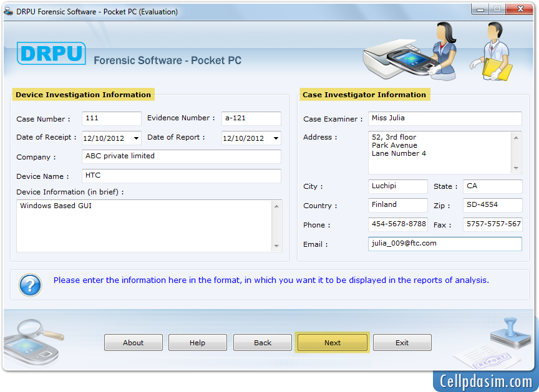Screen dimensions: 539x392
Task: Click the Evidence Number field
Action: tap(251, 118)
